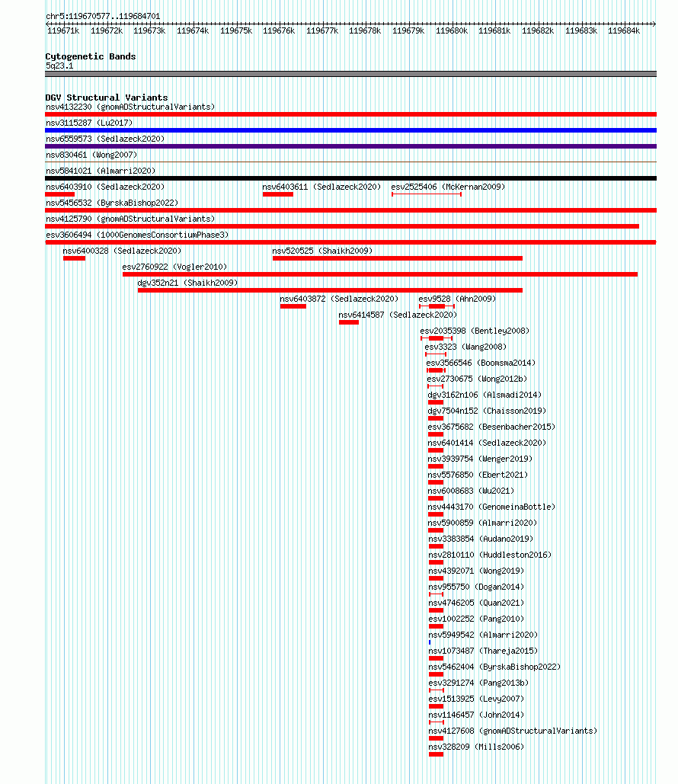Open nsv2810110 (Huddleston2016) variant
Viewport: 678px width, 784px height.
coord(490,555)
